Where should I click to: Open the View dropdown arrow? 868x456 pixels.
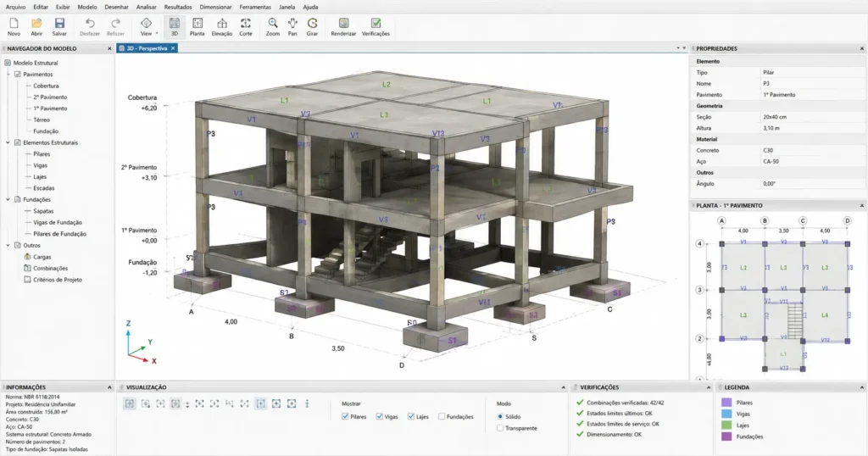tap(157, 33)
